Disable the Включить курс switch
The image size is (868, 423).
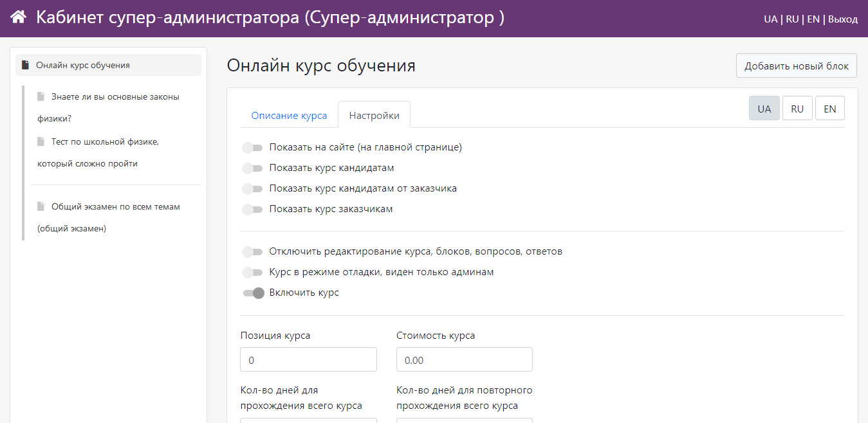254,293
